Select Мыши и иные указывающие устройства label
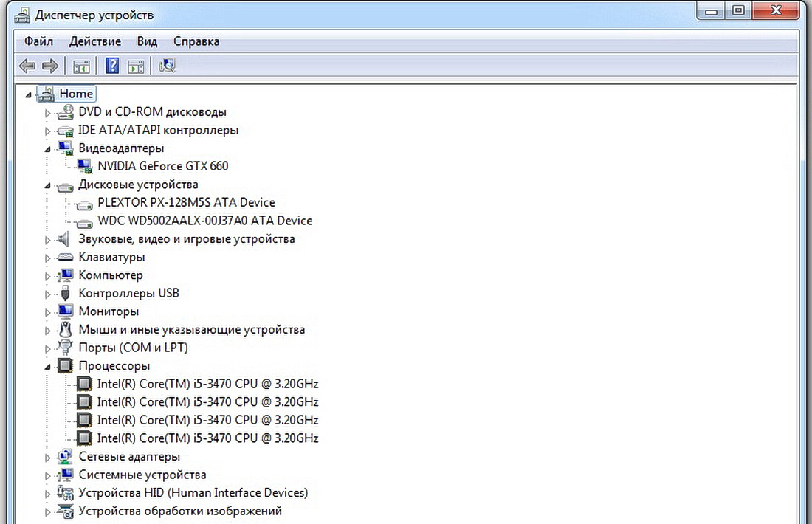Screen dimensions: 812x524 point(192,330)
